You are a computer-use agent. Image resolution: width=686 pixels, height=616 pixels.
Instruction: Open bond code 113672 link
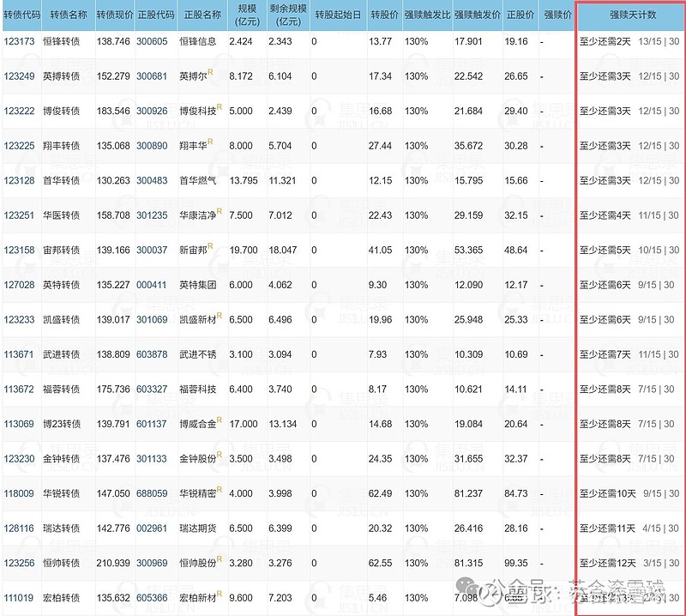pyautogui.click(x=19, y=390)
